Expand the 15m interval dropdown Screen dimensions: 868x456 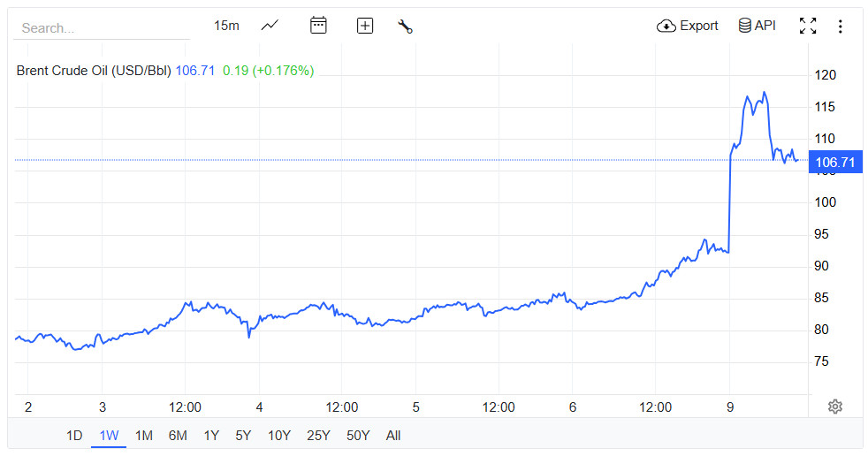click(226, 26)
